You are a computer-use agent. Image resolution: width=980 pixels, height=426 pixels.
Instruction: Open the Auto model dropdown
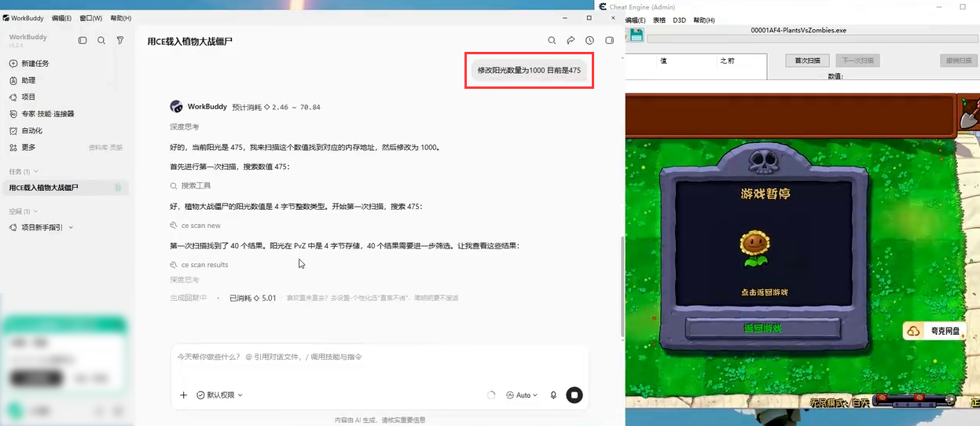point(523,395)
